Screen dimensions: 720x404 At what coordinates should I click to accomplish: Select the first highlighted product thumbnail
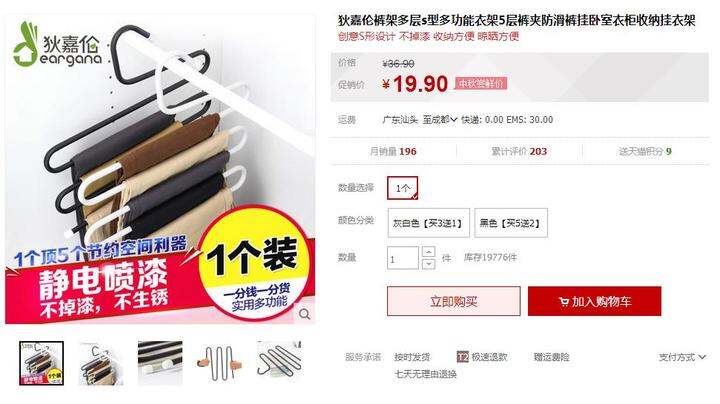[x=41, y=363]
